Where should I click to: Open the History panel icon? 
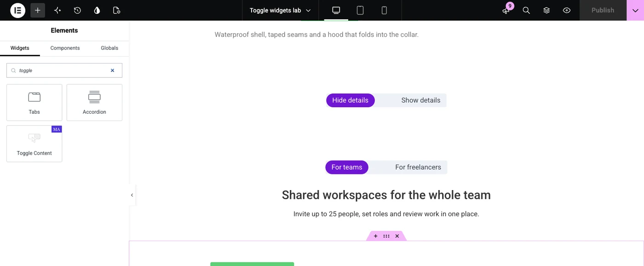(77, 10)
